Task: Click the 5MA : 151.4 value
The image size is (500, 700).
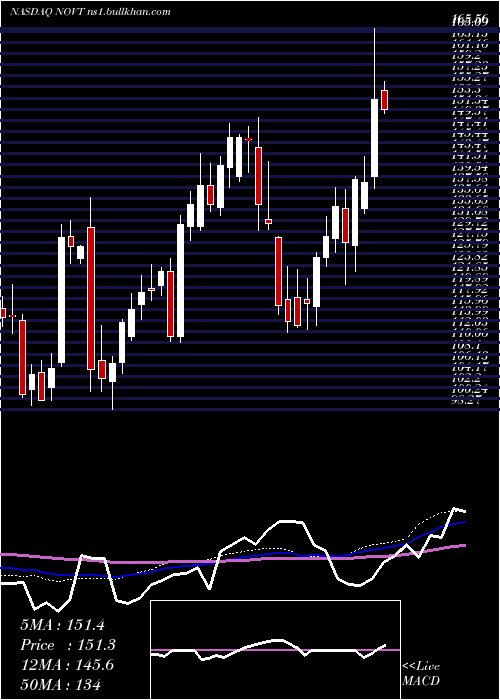Action: pos(62,625)
